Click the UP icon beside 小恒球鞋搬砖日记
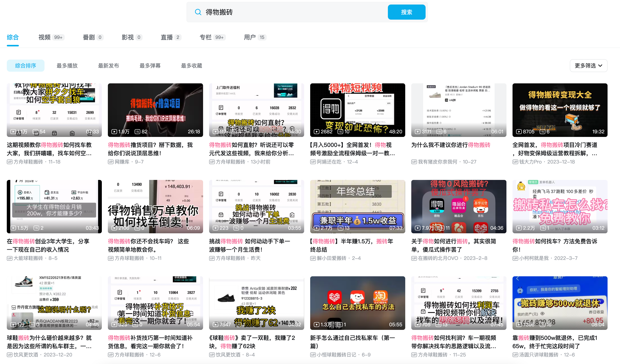 click(313, 355)
